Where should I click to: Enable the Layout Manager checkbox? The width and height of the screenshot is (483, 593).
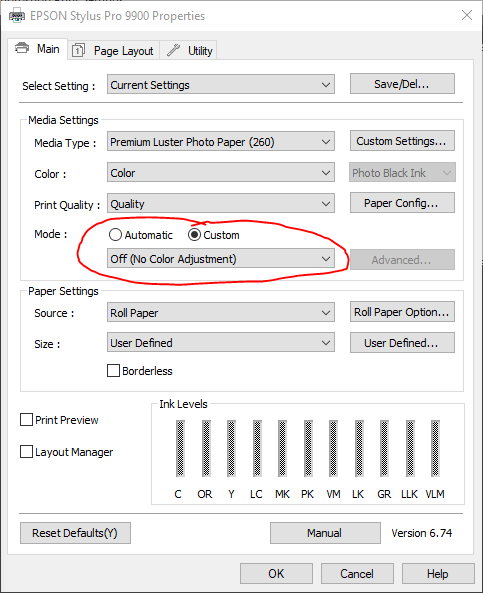[x=26, y=452]
